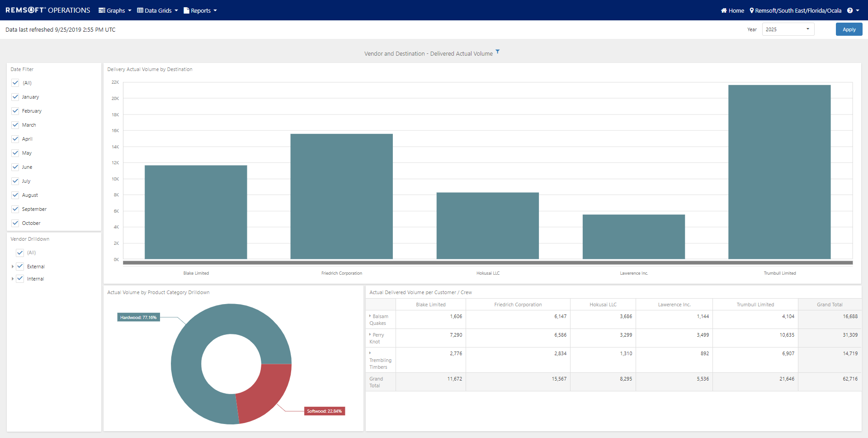Image resolution: width=868 pixels, height=438 pixels.
Task: Click the REMSOFT OPERATIONS logo
Action: [47, 10]
